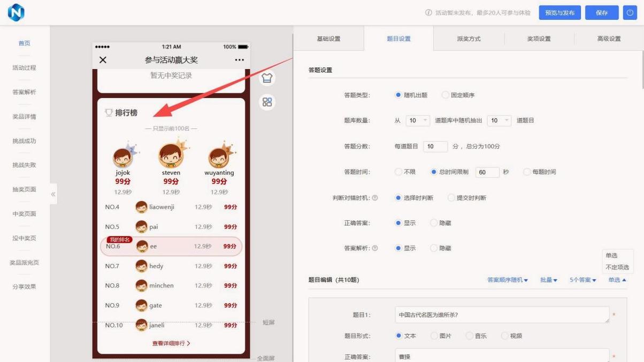Choose 单选 from the open type menu

point(611,256)
